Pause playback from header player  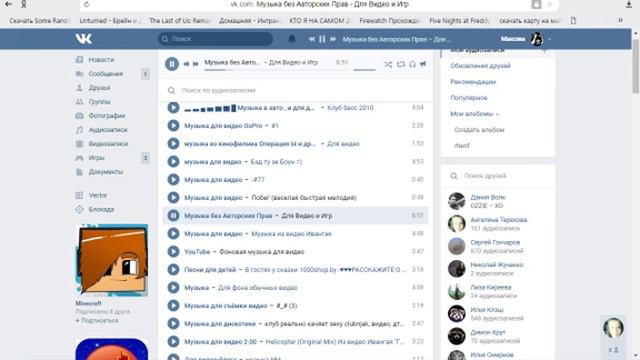point(322,39)
